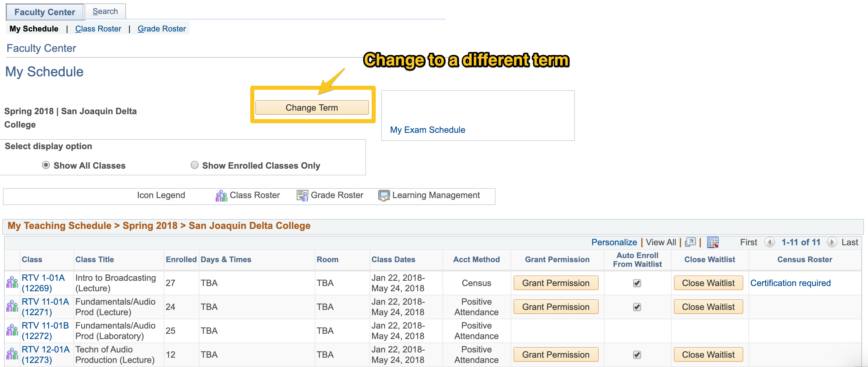The image size is (868, 367).
Task: Uncheck Auto Enroll From Waitlist for RTV 12-01A
Action: coord(637,354)
